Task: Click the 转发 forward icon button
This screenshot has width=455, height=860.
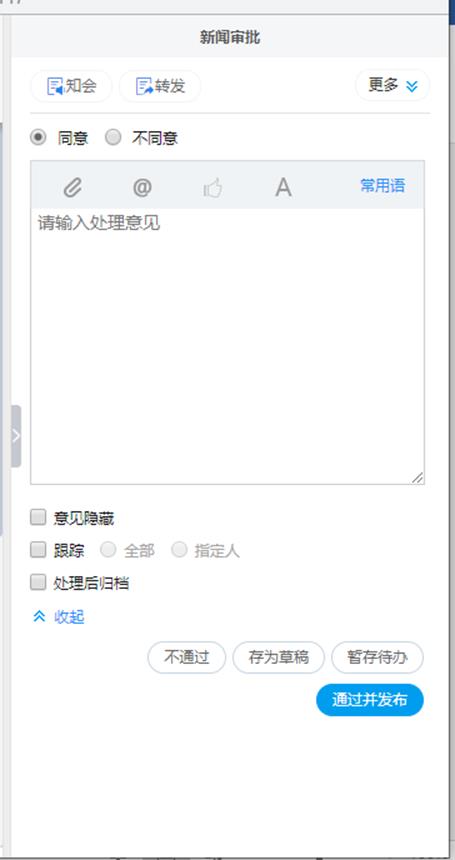Action: pyautogui.click(x=160, y=86)
